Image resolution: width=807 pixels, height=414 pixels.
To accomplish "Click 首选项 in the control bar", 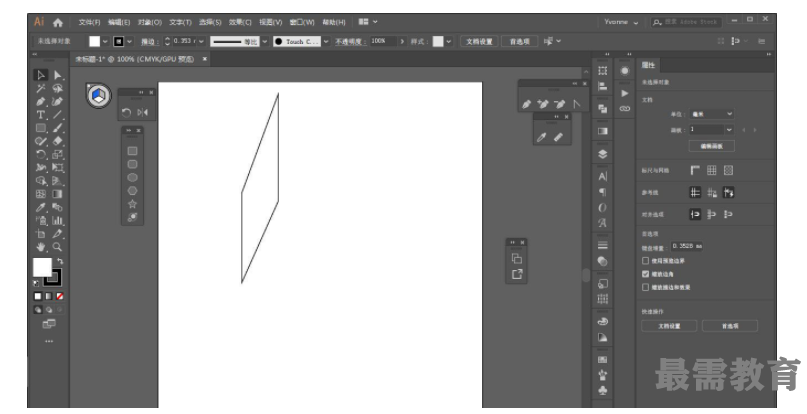I will (520, 41).
